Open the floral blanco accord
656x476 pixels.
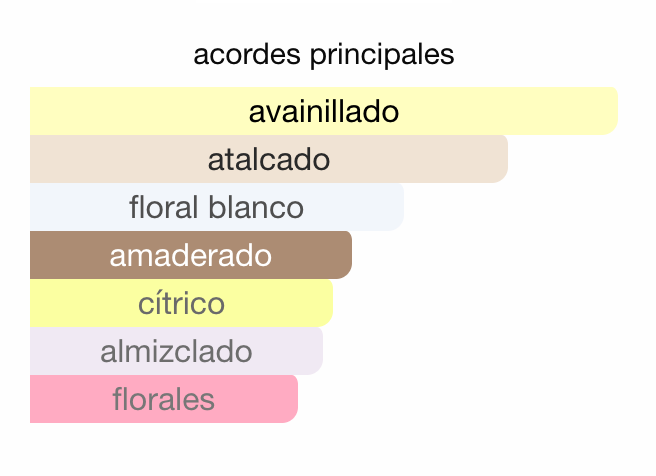pos(216,207)
